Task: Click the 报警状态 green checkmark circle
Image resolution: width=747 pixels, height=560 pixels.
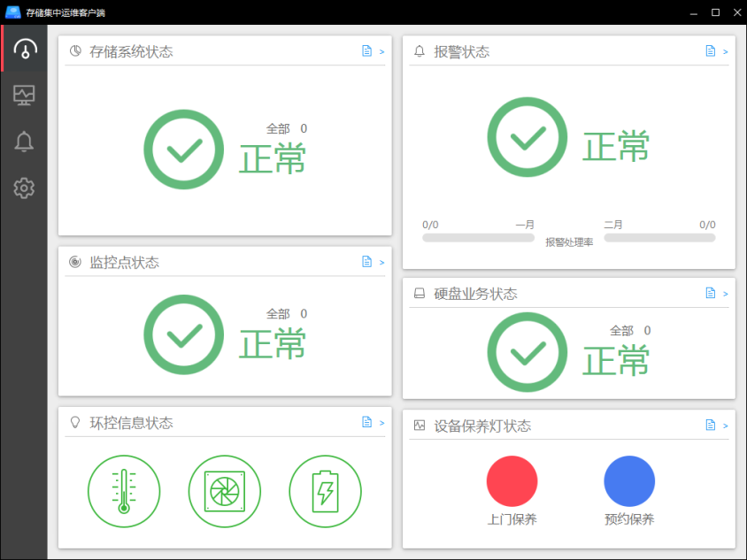Action: 528,137
